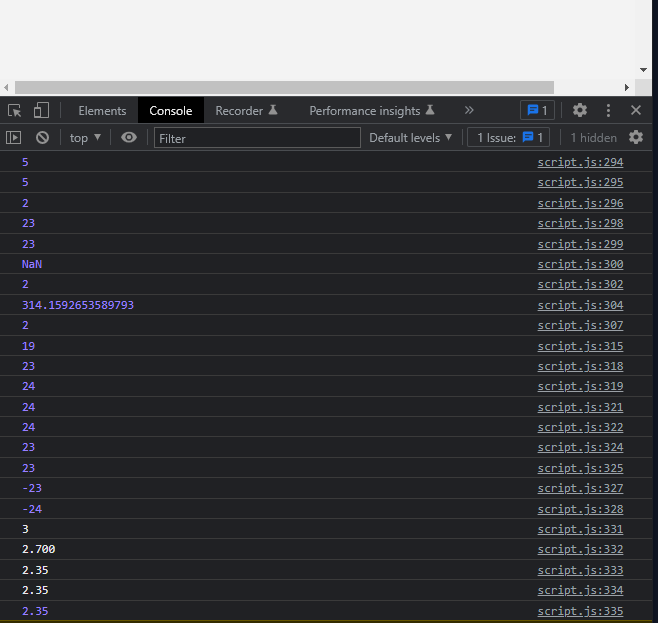Viewport: 658px width, 623px height.
Task: Open the Elements tab
Action: 102,111
